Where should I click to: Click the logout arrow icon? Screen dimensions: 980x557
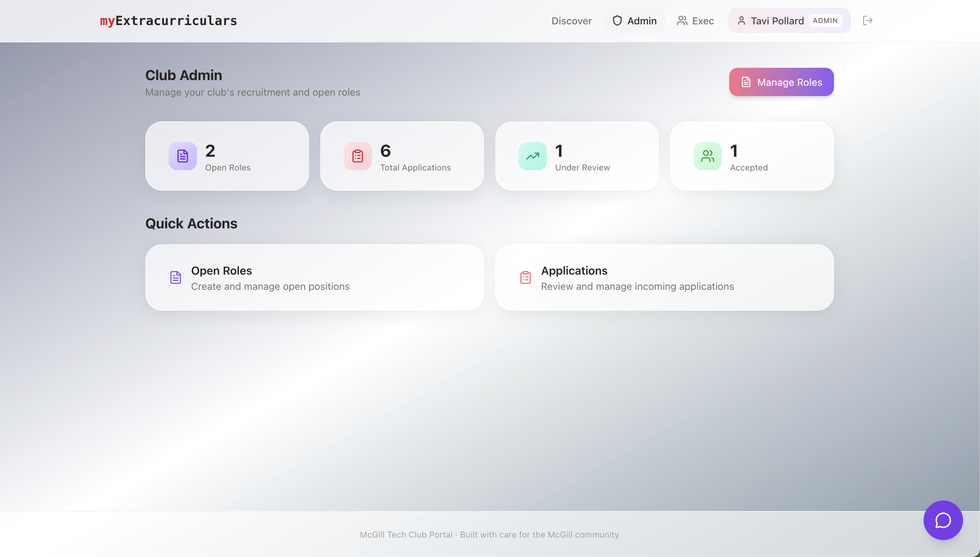pyautogui.click(x=867, y=21)
